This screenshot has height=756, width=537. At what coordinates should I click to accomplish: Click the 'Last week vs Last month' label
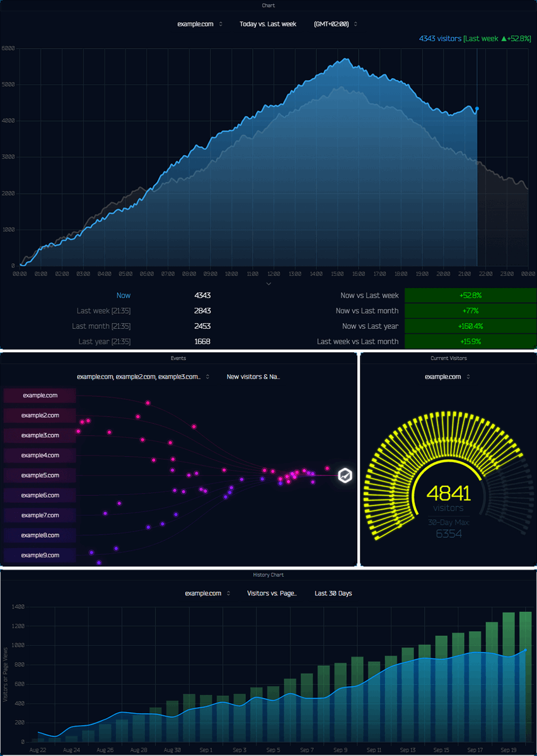pyautogui.click(x=357, y=341)
